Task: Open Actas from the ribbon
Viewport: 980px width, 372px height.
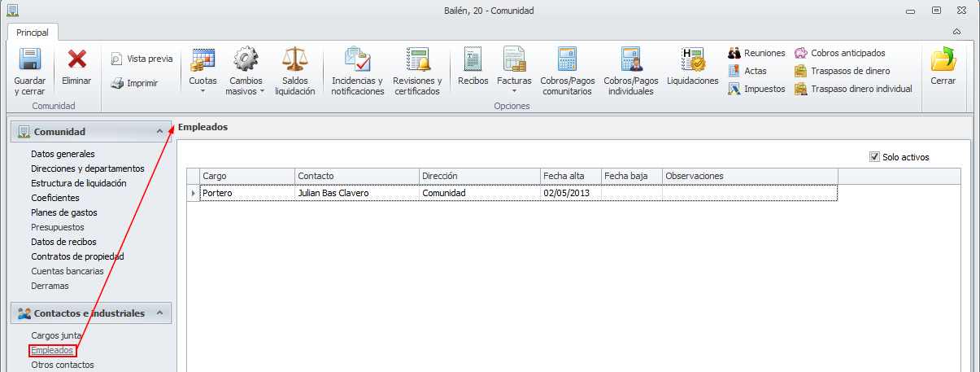Action: (747, 71)
